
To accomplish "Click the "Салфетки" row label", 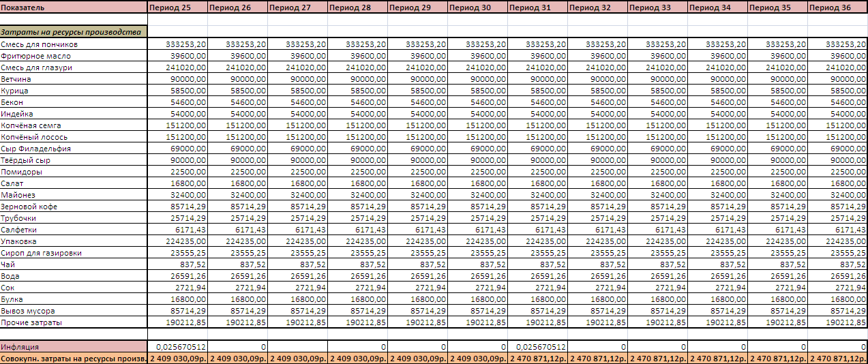I will [x=74, y=230].
